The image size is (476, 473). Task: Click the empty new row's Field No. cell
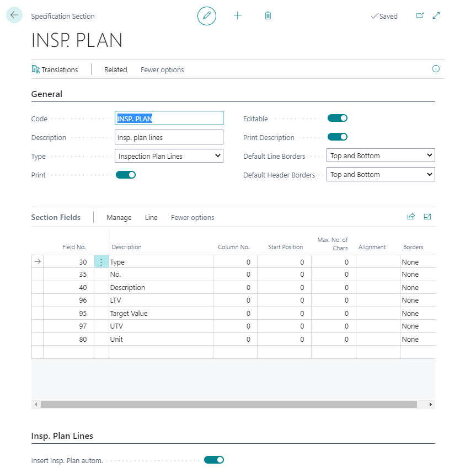coord(68,352)
